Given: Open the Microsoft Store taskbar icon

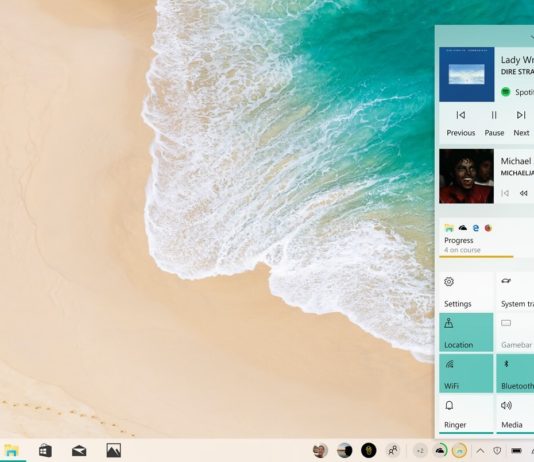Looking at the screenshot, I should point(45,450).
